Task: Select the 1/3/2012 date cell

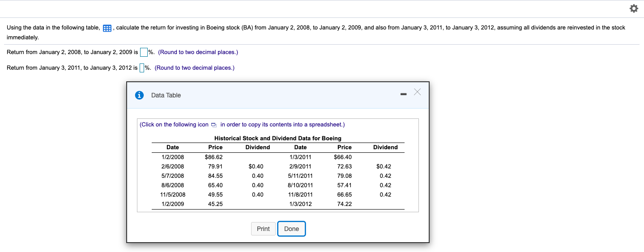Action: coord(301,204)
